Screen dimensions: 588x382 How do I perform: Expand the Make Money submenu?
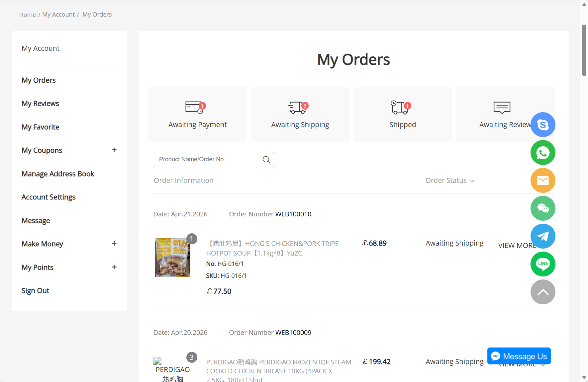pos(114,244)
